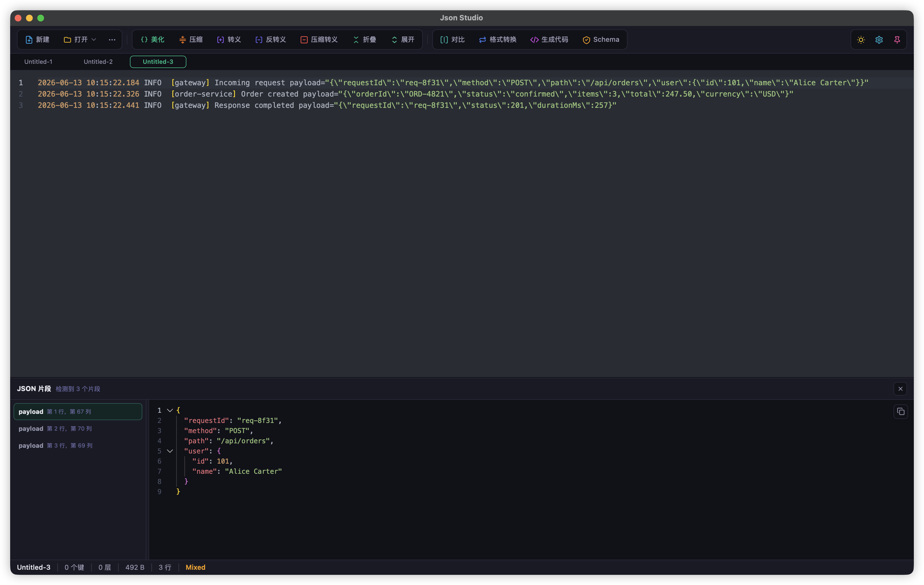This screenshot has width=924, height=585.
Task: Toggle the pin window icon
Action: [897, 40]
